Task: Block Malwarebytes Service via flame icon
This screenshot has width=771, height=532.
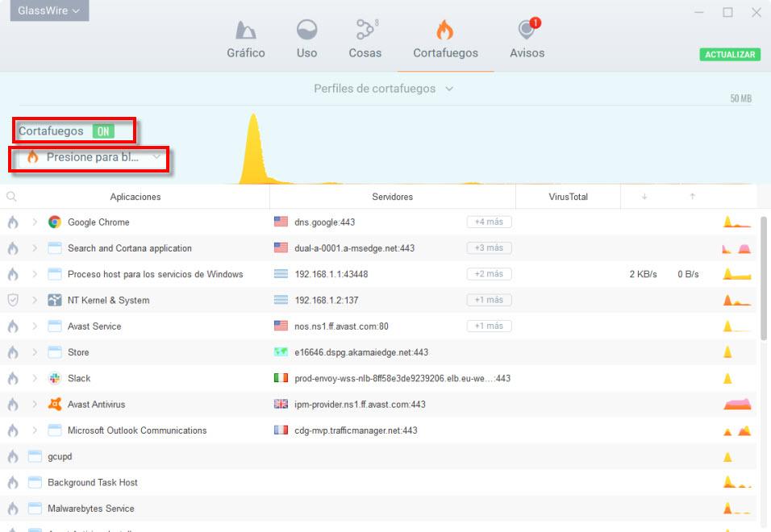Action: click(x=13, y=509)
